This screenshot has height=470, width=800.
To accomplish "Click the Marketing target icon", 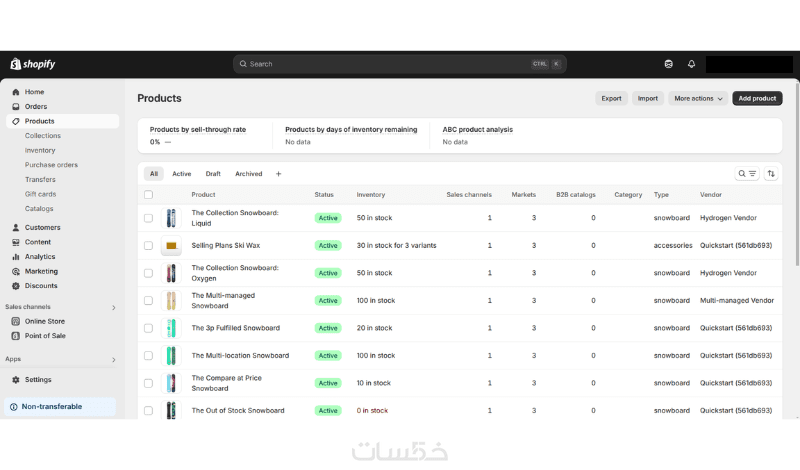I will 16,271.
